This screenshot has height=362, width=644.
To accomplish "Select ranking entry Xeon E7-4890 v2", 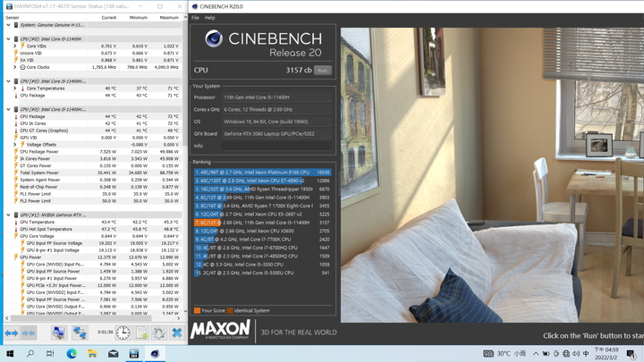I will [x=262, y=181].
